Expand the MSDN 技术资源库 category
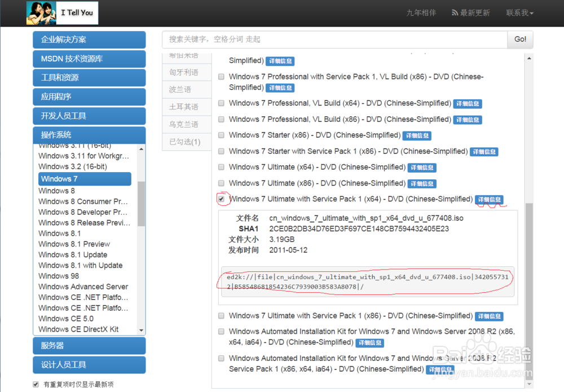The height and width of the screenshot is (392, 564). coord(89,59)
